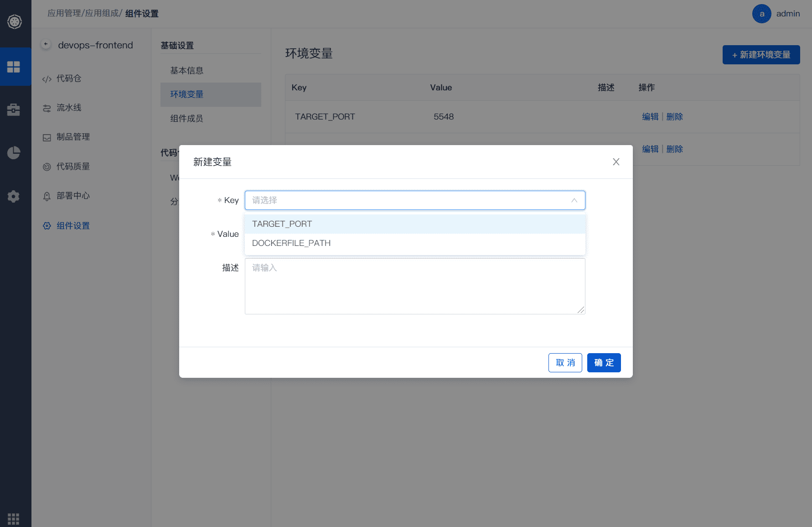Click the gear icon next to 组件设置
This screenshot has height=527, width=812.
pyautogui.click(x=47, y=226)
